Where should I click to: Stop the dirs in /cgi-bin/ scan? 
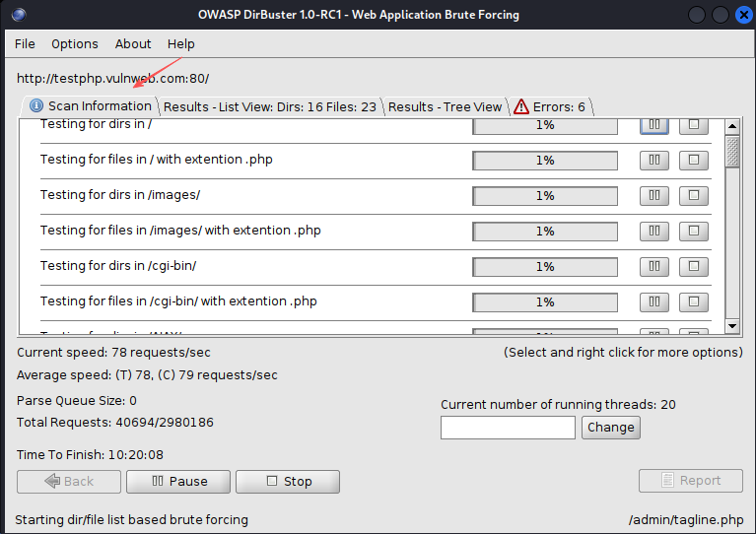coord(693,267)
